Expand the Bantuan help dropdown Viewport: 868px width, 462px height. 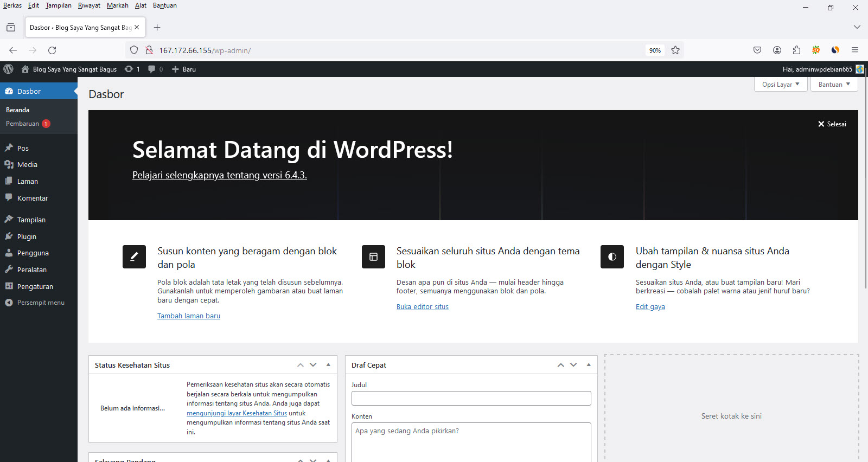click(x=834, y=85)
